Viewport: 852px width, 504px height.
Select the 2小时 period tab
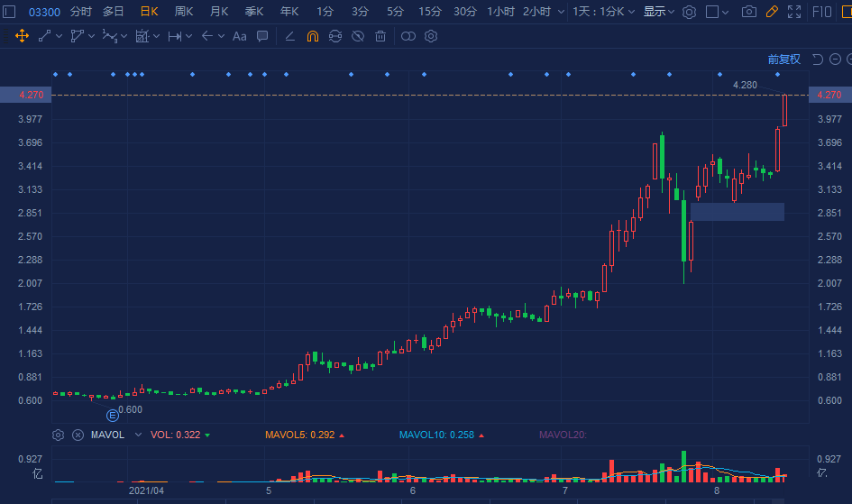(x=536, y=12)
